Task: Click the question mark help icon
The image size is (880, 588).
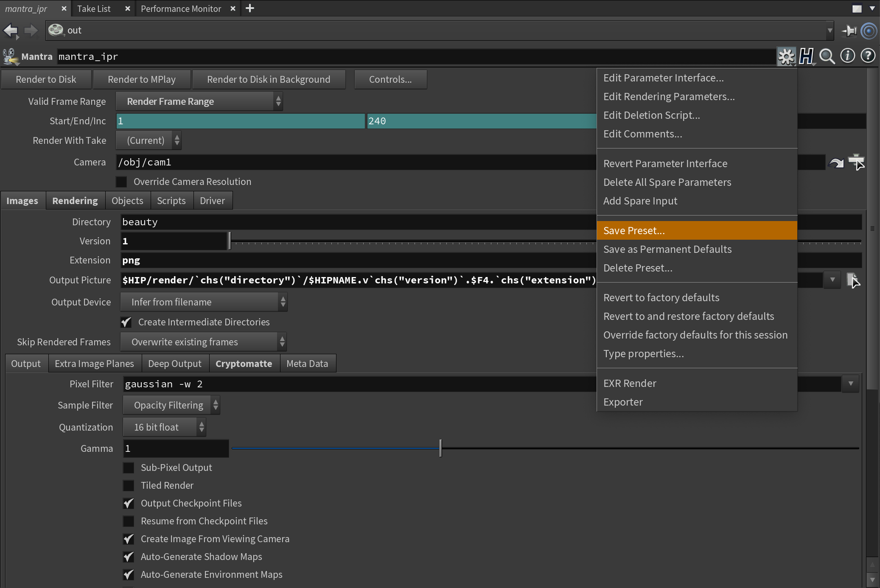Action: click(868, 56)
